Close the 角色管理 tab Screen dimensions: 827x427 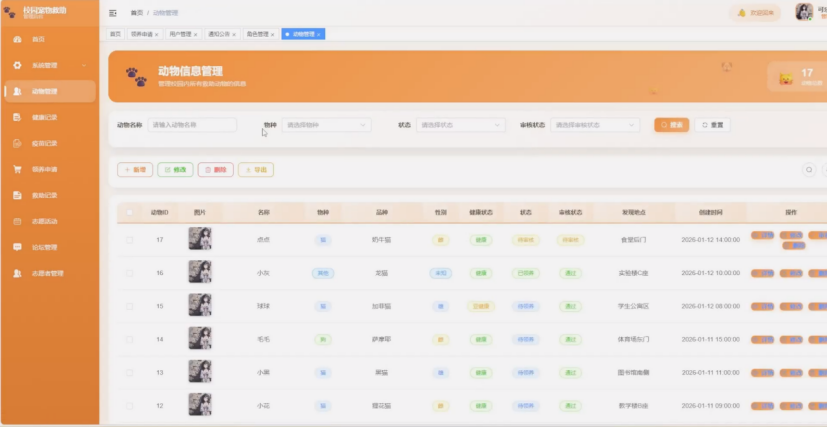coord(272,34)
